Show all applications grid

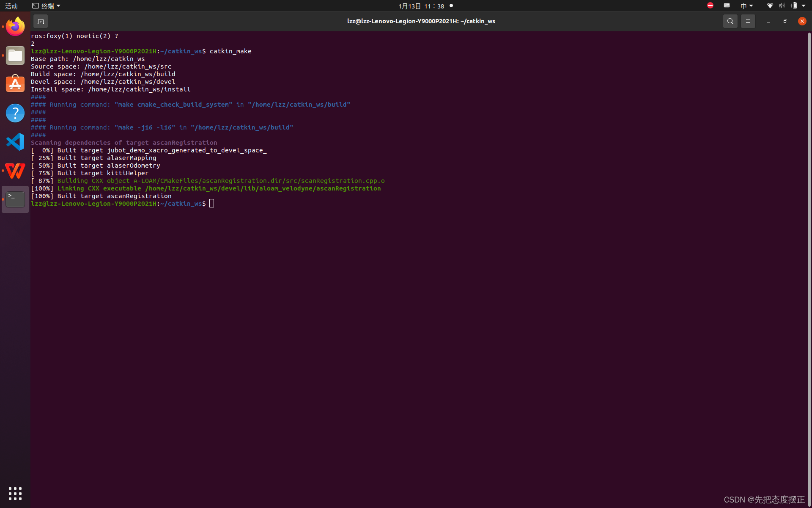click(x=15, y=493)
